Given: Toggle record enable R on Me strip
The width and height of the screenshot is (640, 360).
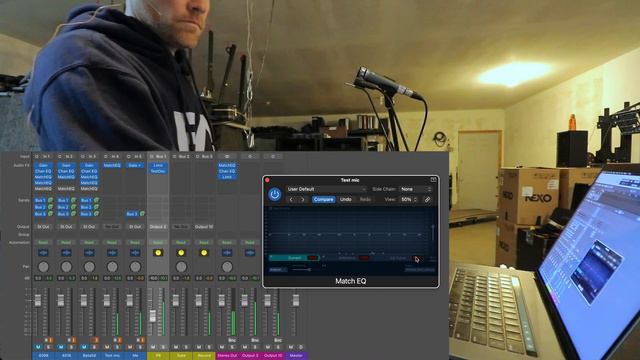Looking at the screenshot, I should (x=138, y=340).
